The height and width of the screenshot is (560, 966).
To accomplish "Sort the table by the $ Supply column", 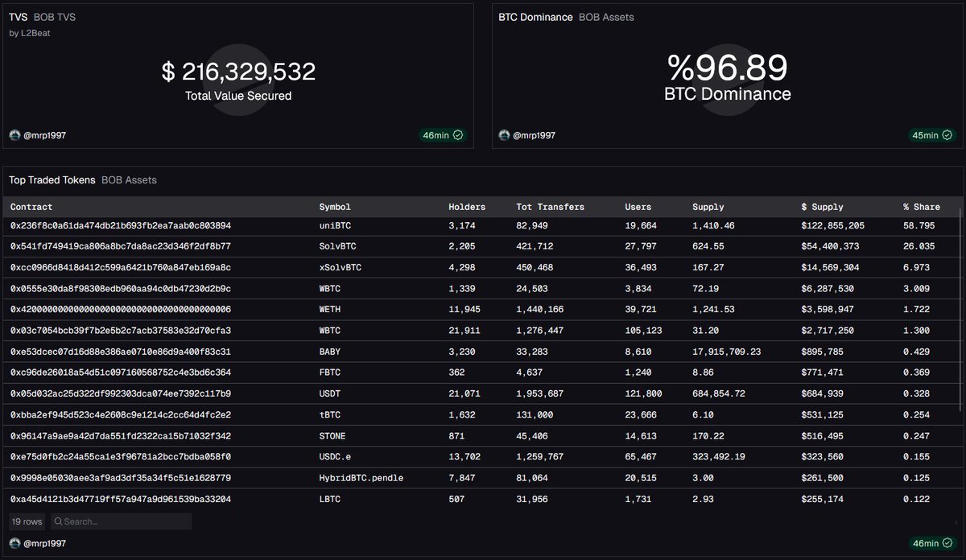I will [x=822, y=207].
